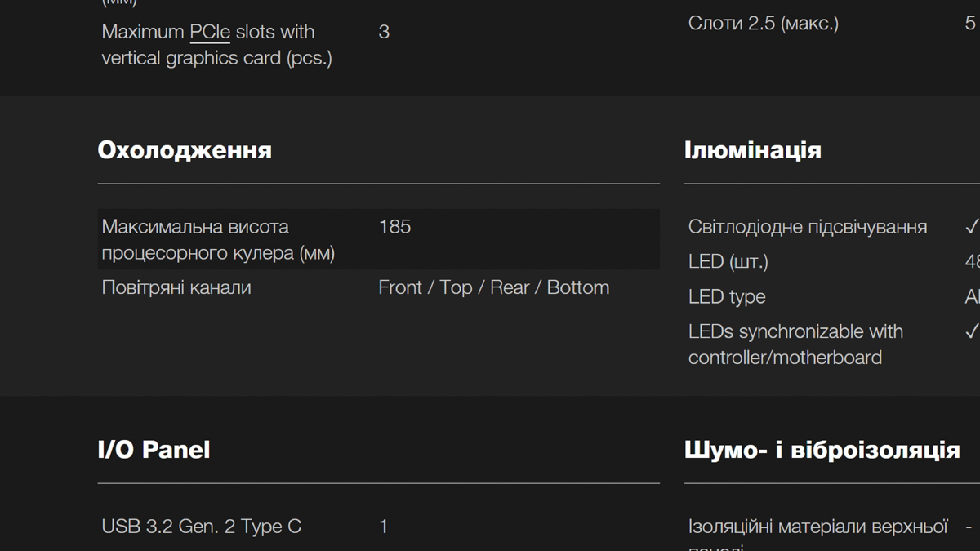Click the Слоти 2.5 (макс.) label

point(764,23)
